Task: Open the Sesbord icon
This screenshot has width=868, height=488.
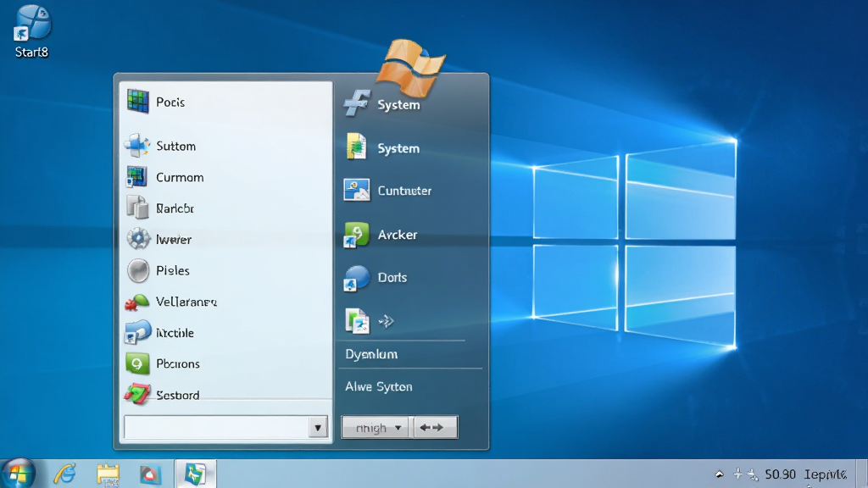Action: (x=136, y=394)
